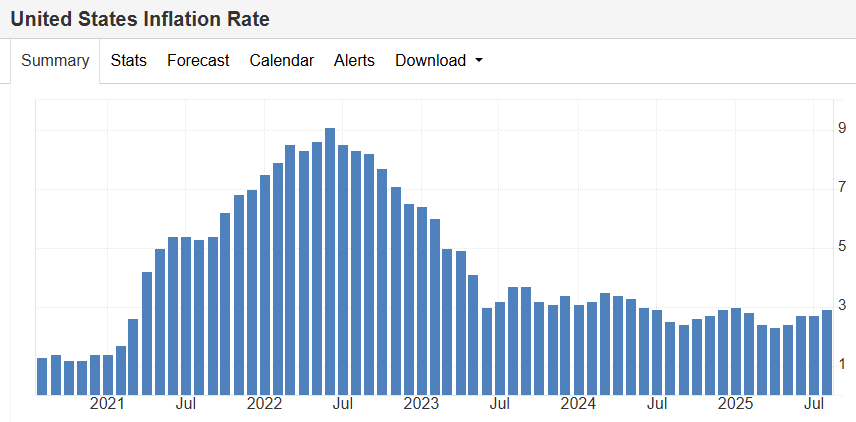
Task: Click the tallest bar near 9 percent
Action: pyautogui.click(x=330, y=261)
